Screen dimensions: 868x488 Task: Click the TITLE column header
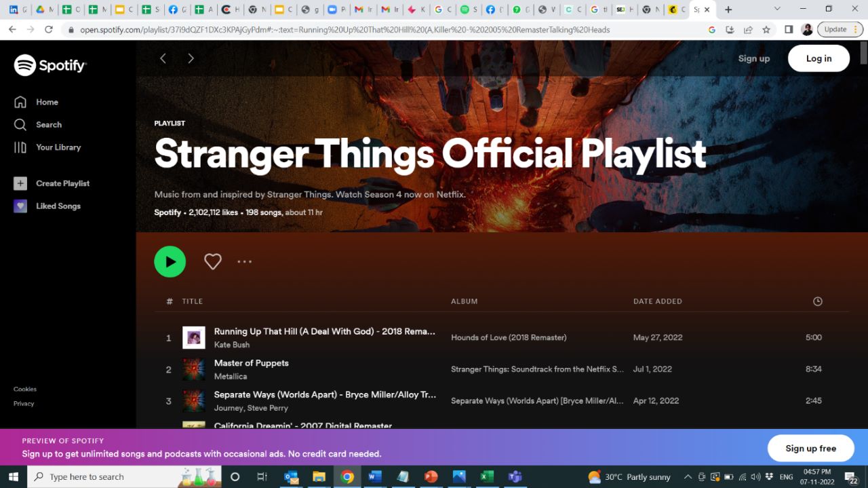tap(193, 301)
